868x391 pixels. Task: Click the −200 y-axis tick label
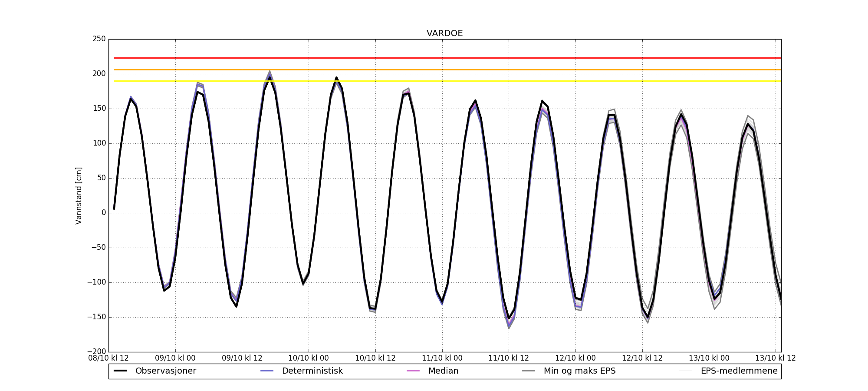click(96, 351)
